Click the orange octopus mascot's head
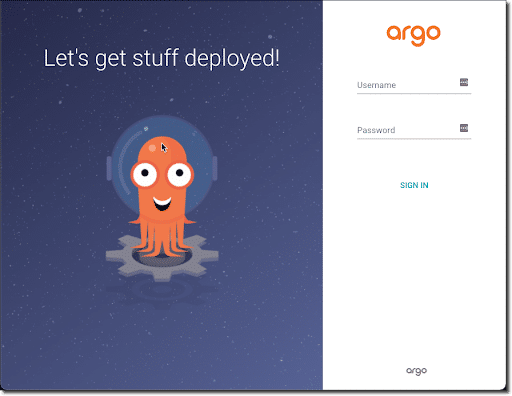 point(162,150)
